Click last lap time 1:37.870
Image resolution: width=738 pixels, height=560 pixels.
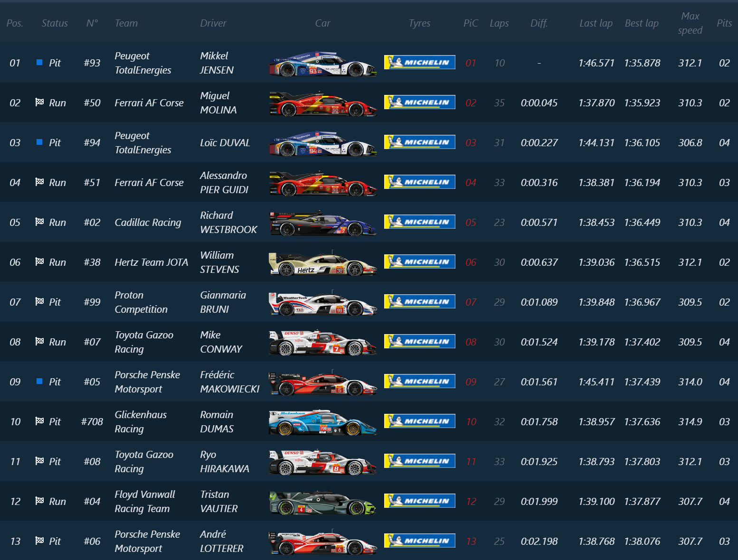click(x=596, y=103)
